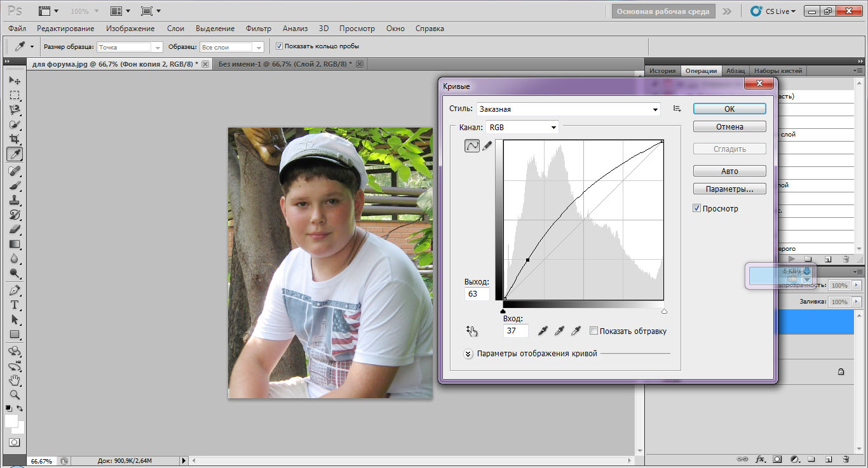Select the Zoom magnifier tool

point(15,395)
